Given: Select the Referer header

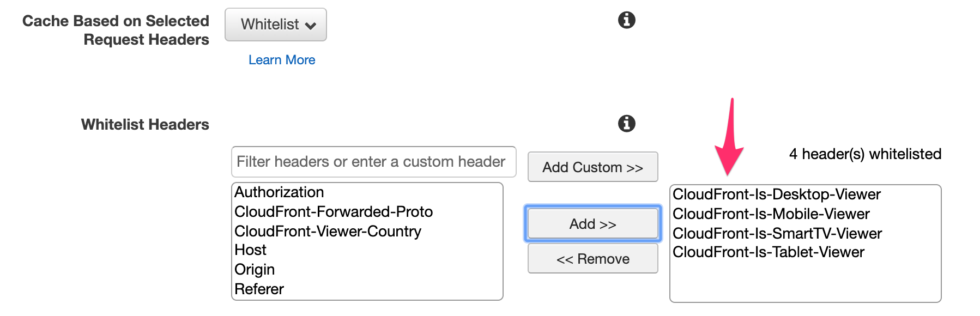Looking at the screenshot, I should tap(259, 289).
